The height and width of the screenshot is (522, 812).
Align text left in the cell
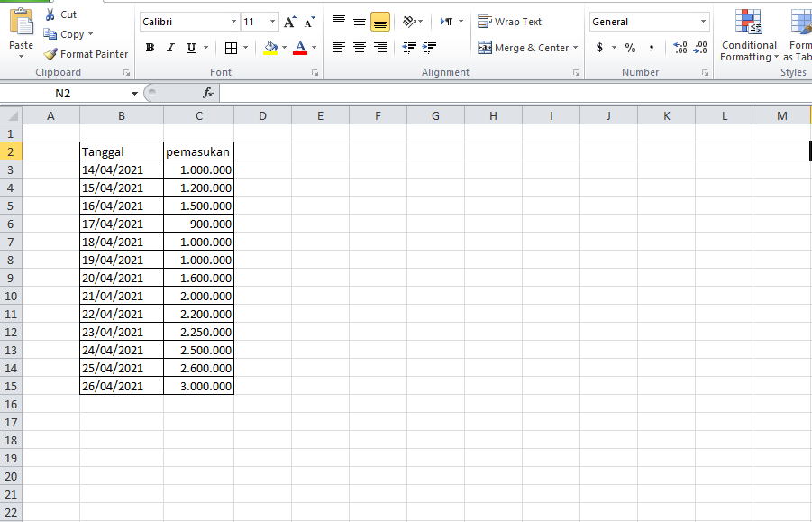339,48
